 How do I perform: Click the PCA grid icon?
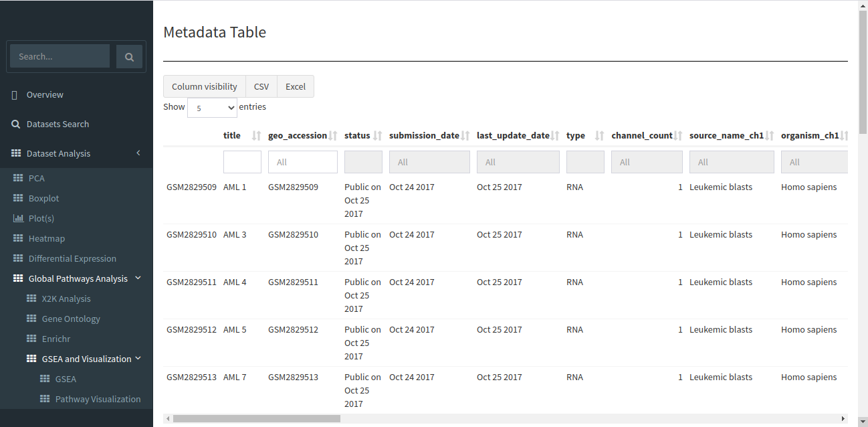click(x=18, y=179)
